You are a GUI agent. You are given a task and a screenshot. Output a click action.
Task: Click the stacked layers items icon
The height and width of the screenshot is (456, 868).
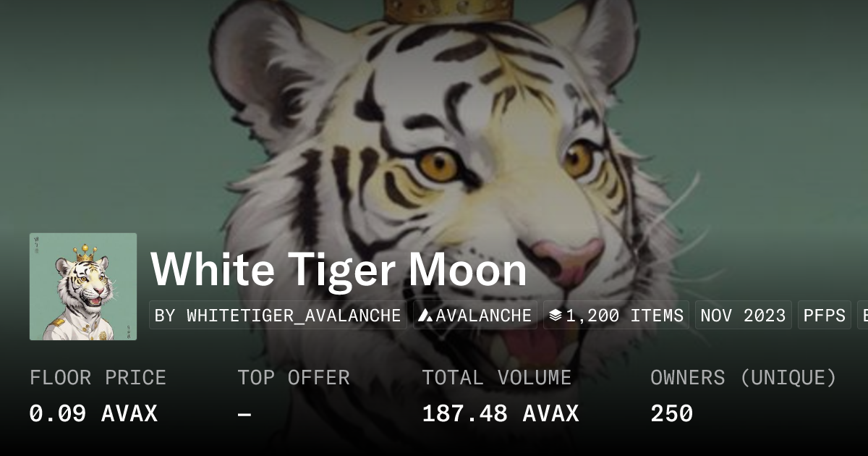tap(556, 316)
